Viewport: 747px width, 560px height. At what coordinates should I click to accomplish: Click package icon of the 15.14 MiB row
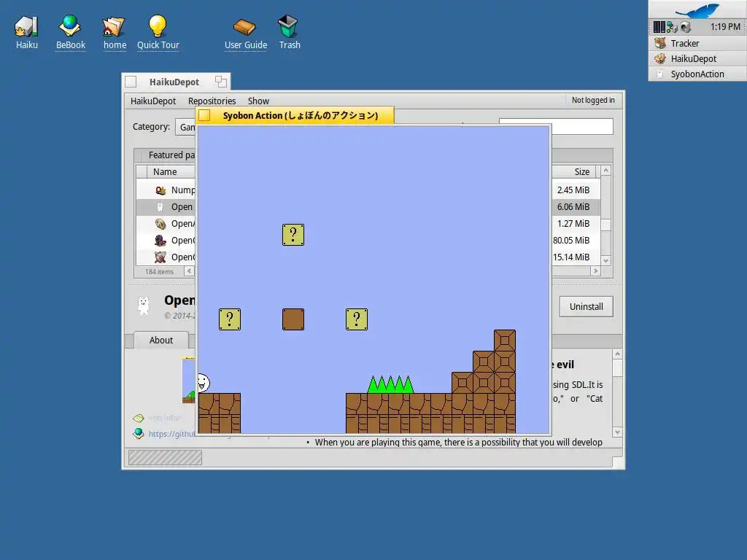click(x=160, y=257)
